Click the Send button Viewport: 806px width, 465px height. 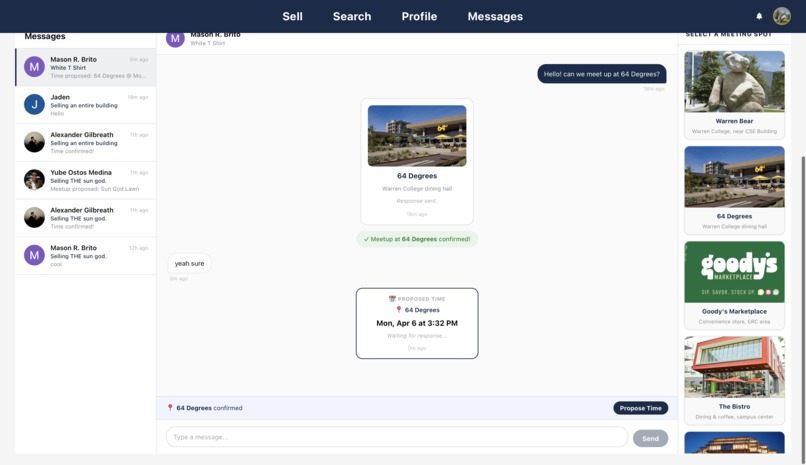[x=650, y=438]
